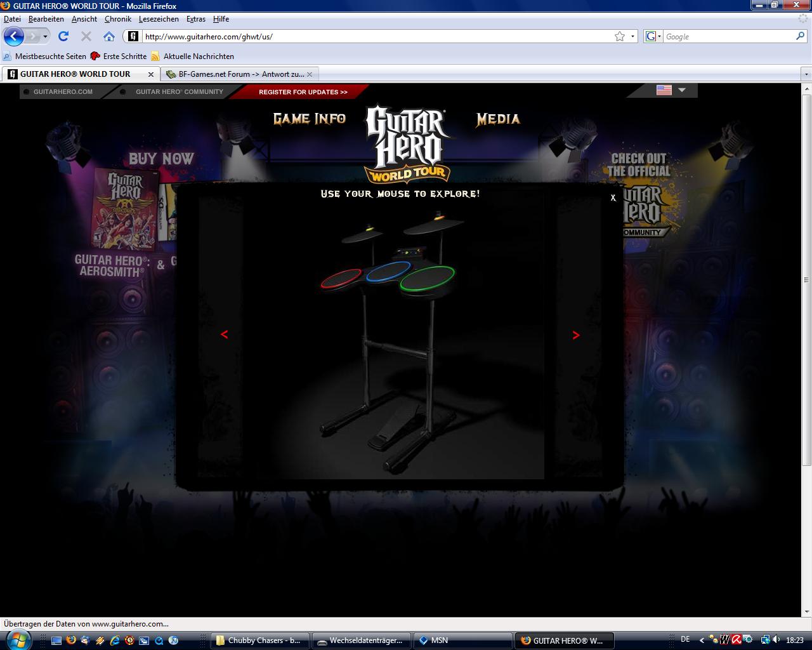Click the browser forward arrow button

pos(32,36)
